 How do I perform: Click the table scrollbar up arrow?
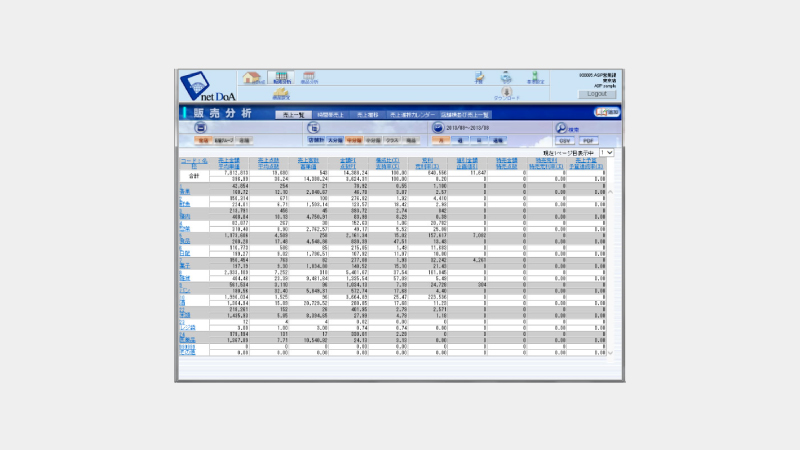[610, 192]
